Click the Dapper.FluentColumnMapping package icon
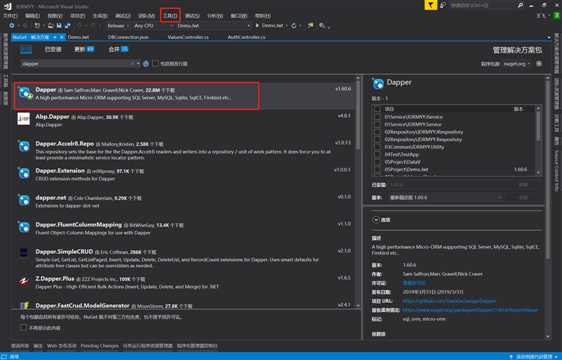The width and height of the screenshot is (562, 360). (24, 227)
